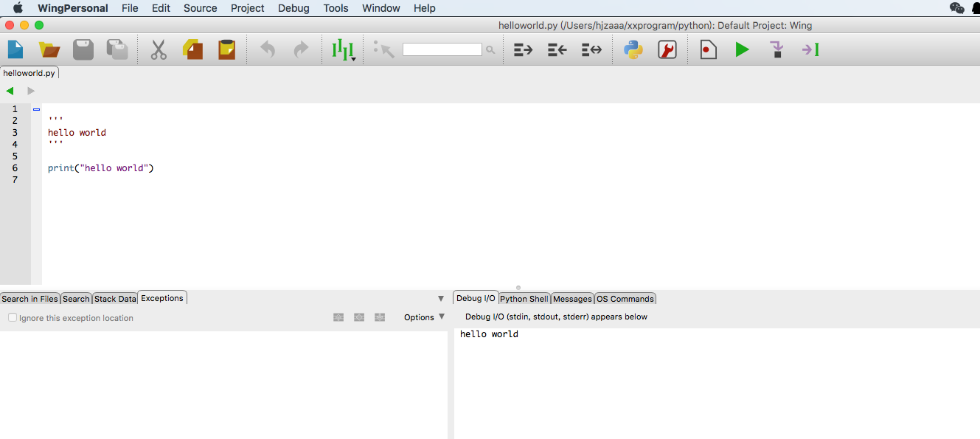The width and height of the screenshot is (980, 439).
Task: Open the green selection mode dropdown icon
Action: 343,49
